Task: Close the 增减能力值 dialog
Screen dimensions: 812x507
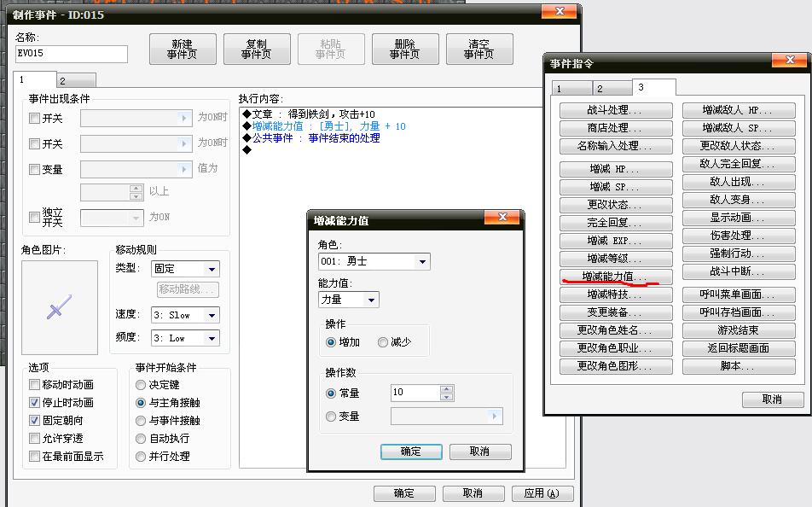Action: [x=502, y=217]
